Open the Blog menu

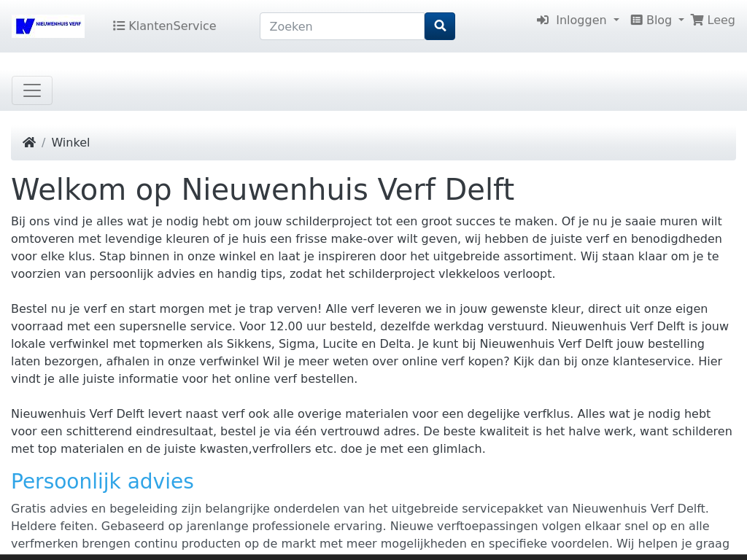[x=659, y=20]
